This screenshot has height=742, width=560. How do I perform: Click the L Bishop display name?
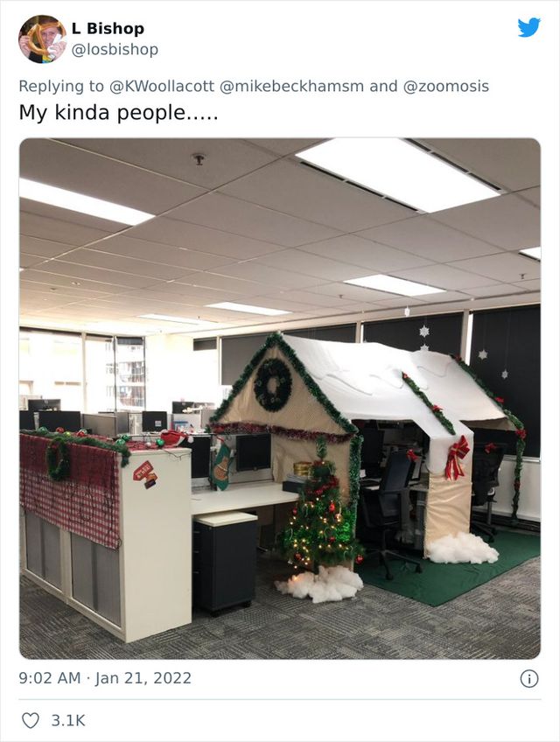[x=108, y=28]
